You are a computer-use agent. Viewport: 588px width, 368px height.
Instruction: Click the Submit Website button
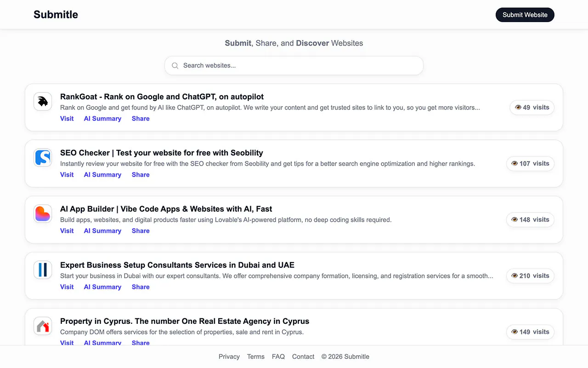(525, 15)
